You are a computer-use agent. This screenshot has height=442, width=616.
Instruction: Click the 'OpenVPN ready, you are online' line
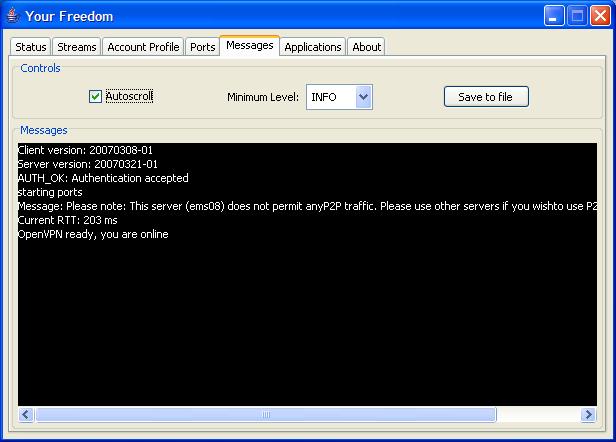tap(93, 234)
